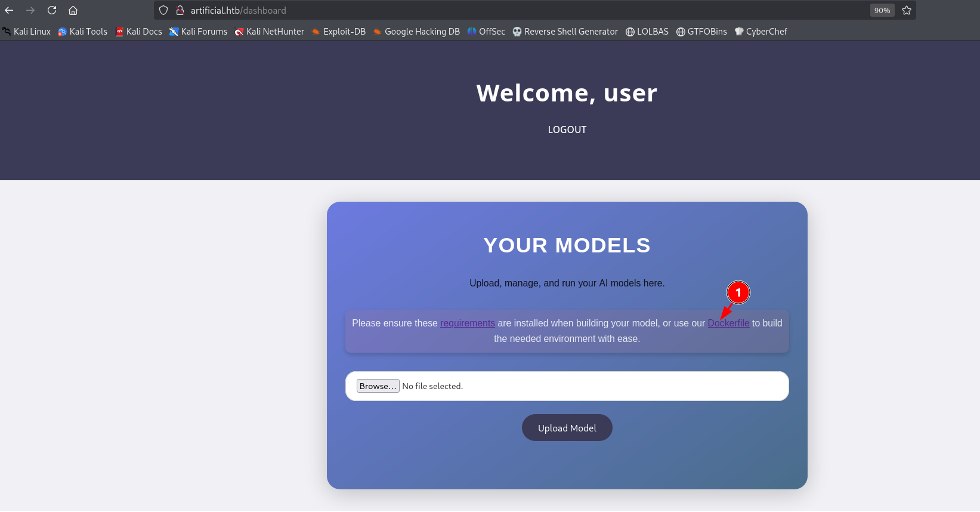This screenshot has width=980, height=512.
Task: Open the CyberChef bookmark
Action: [x=761, y=32]
